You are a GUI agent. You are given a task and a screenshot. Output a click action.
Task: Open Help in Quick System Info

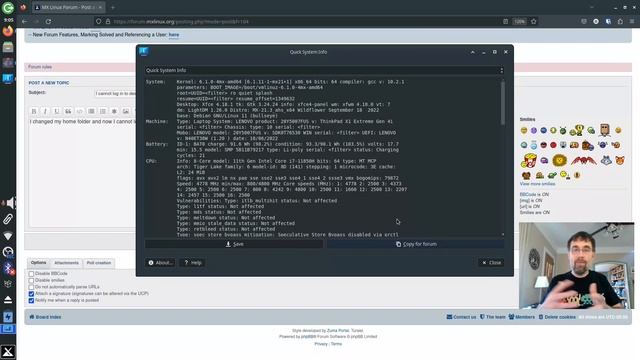[x=193, y=262]
